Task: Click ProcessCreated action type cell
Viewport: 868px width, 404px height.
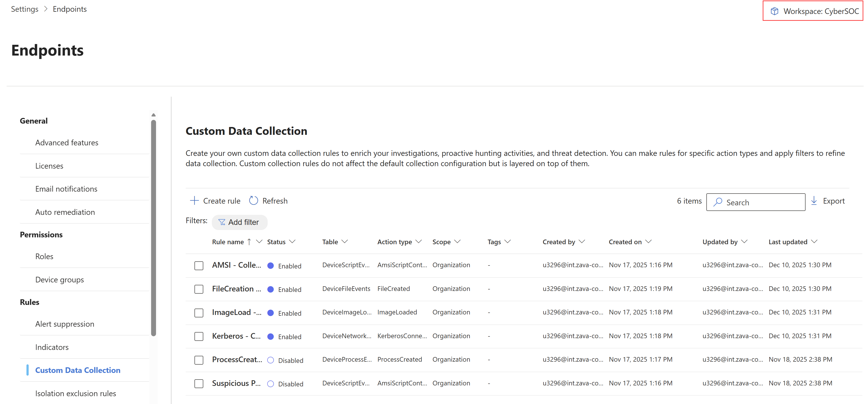Action: tap(400, 359)
